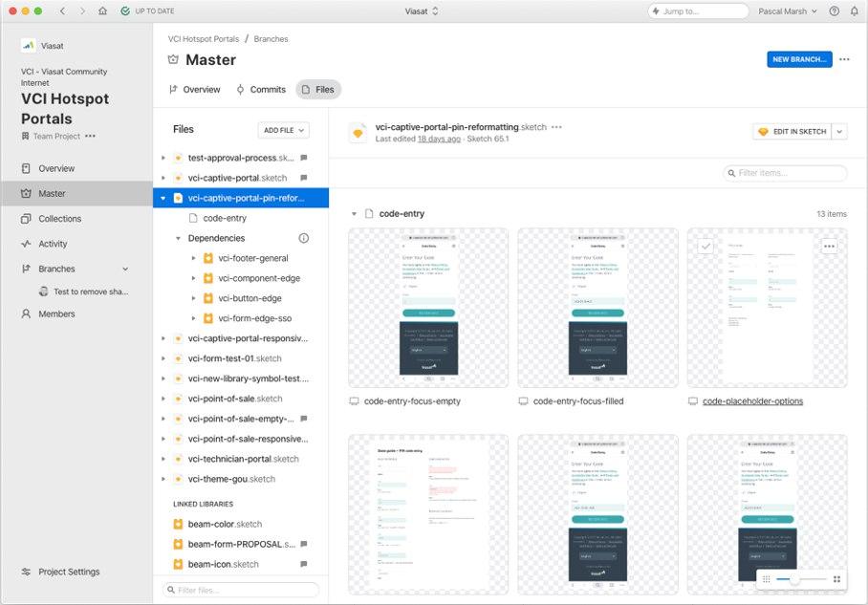Open Collections in the left sidebar
This screenshot has width=868, height=605.
59,219
